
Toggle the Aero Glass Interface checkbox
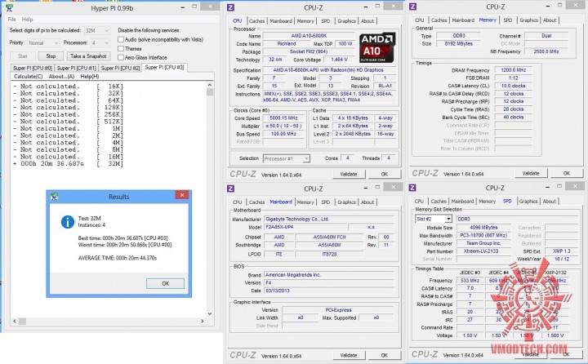point(121,57)
